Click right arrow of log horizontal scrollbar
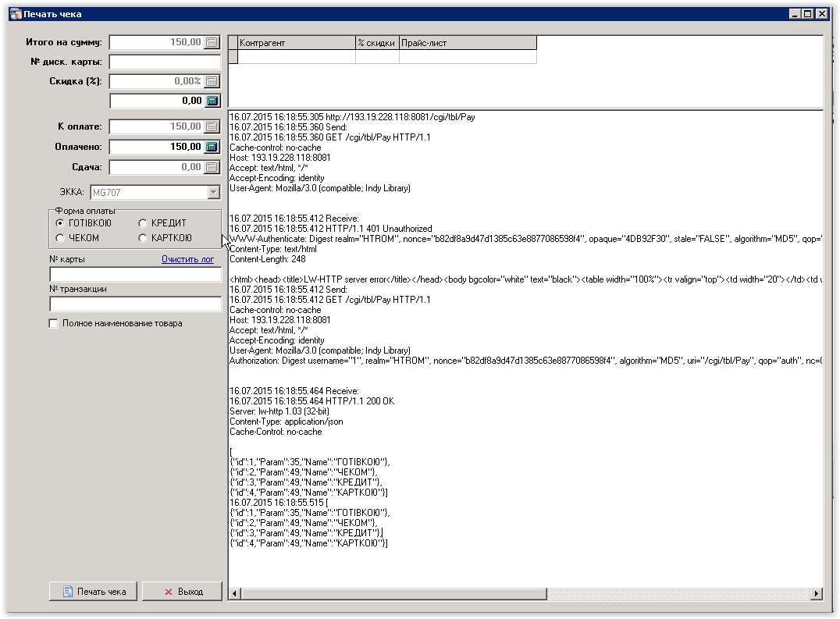The height and width of the screenshot is (619, 840). coord(817,594)
